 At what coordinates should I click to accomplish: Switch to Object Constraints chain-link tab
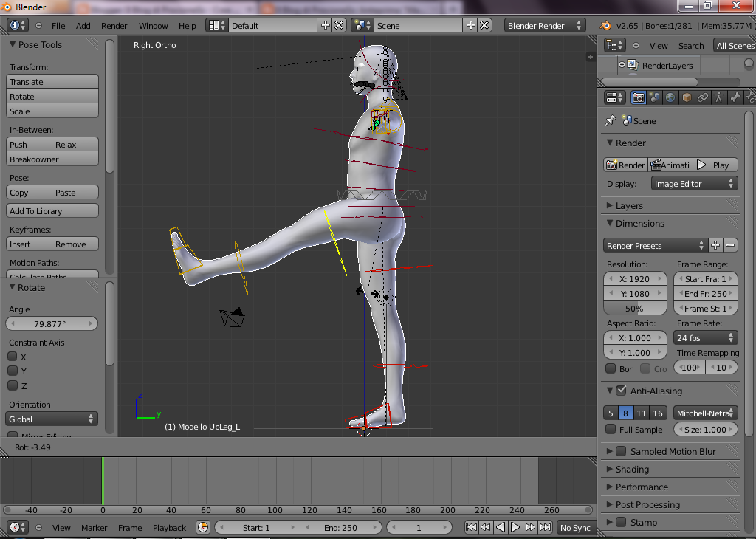point(703,97)
